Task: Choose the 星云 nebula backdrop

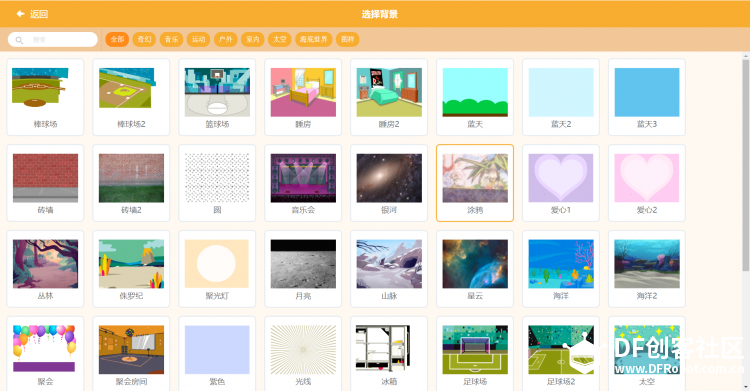Action: click(x=475, y=269)
